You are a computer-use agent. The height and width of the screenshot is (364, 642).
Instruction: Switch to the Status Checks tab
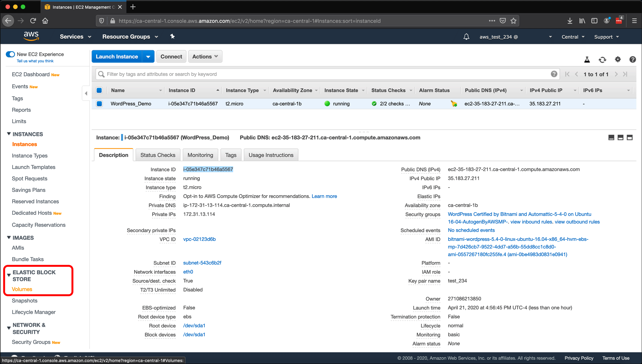tap(158, 155)
